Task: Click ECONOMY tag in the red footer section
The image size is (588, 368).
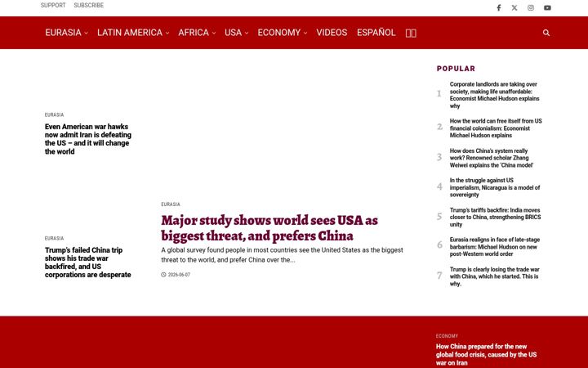Action: click(447, 336)
